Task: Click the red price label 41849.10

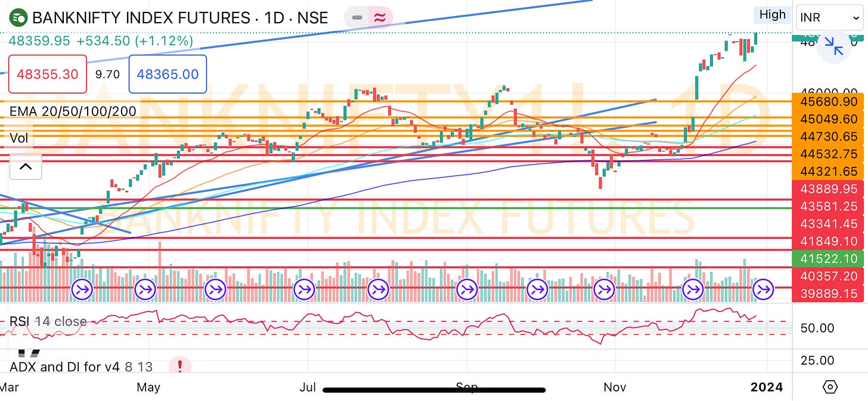Action: click(829, 241)
